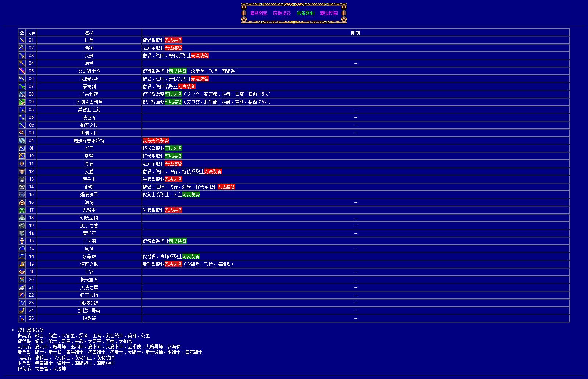588x379 pixels.
Task: Click the 法杖 staff icon in row 04
Action: pyautogui.click(x=22, y=63)
